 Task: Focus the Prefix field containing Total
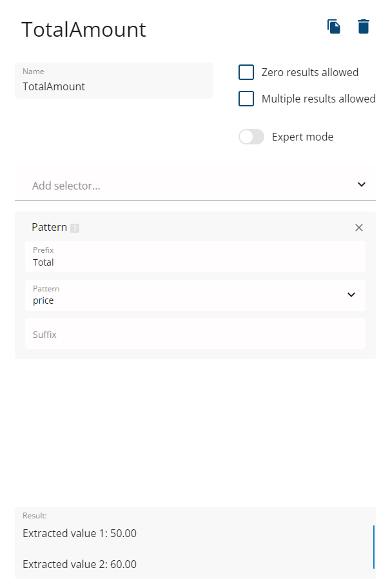click(x=195, y=262)
